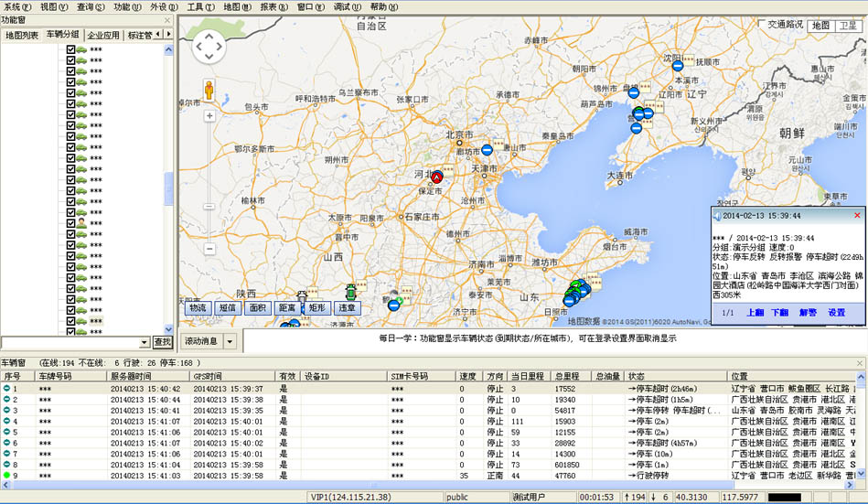The width and height of the screenshot is (868, 504).
Task: Uncheck the first vehicle checkbox in list
Action: tap(71, 48)
